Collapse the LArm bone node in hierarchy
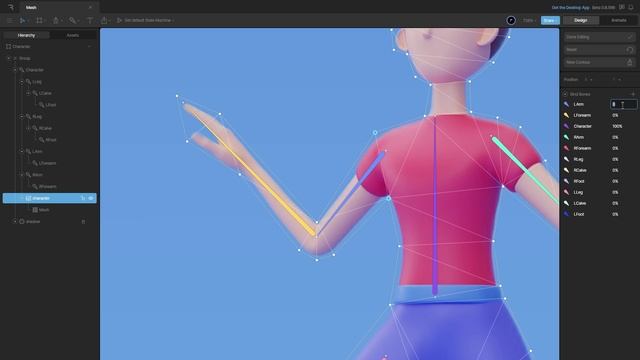 coord(22,151)
